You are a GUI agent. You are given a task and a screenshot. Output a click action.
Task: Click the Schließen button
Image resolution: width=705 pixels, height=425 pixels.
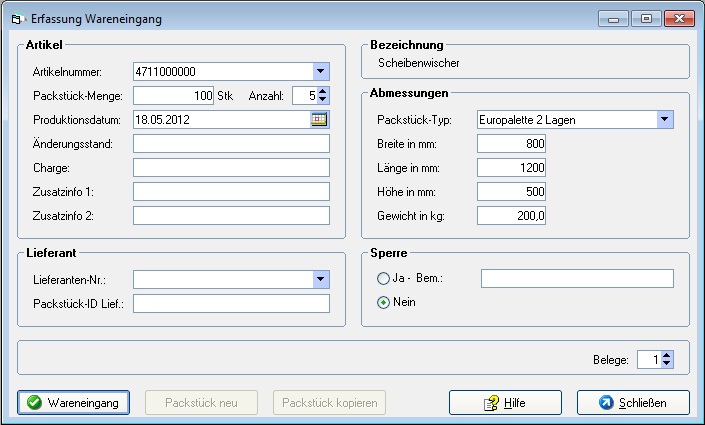point(633,402)
